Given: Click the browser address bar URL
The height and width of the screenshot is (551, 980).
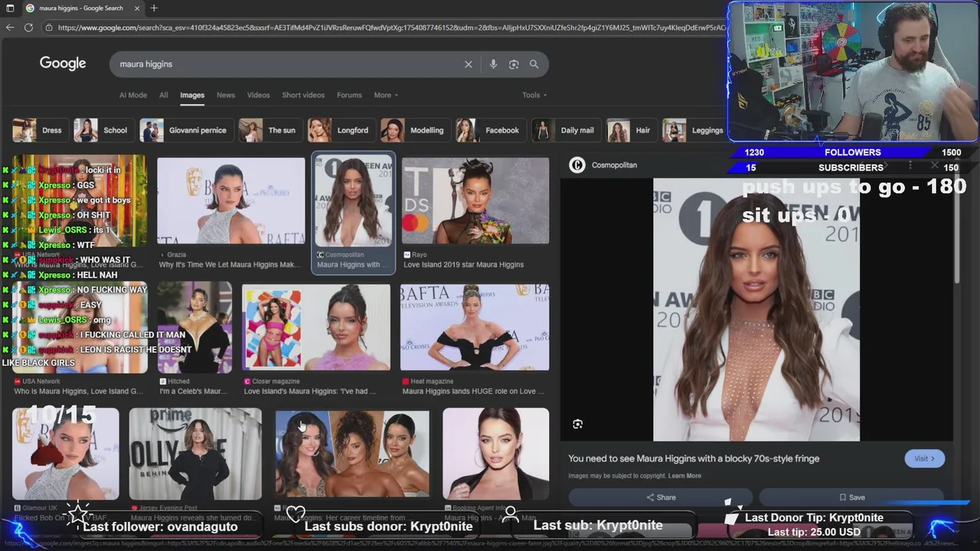Looking at the screenshot, I should pos(390,28).
